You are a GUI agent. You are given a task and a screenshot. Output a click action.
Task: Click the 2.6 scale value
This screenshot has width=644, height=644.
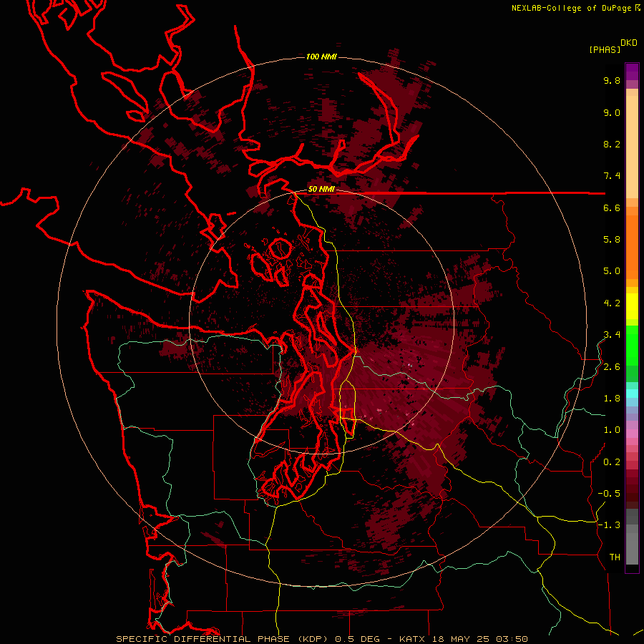(x=612, y=367)
